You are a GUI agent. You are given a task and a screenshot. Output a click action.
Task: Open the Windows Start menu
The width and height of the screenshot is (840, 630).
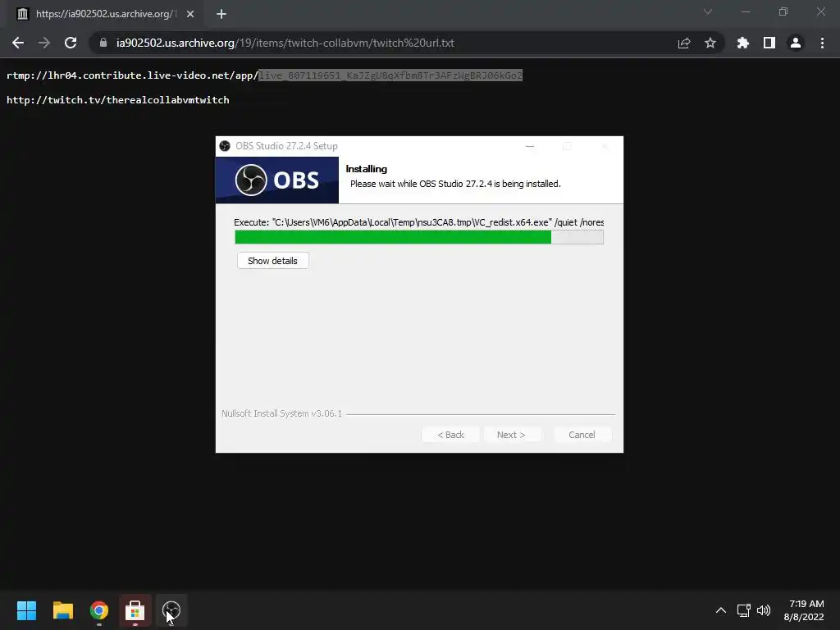pyautogui.click(x=26, y=610)
